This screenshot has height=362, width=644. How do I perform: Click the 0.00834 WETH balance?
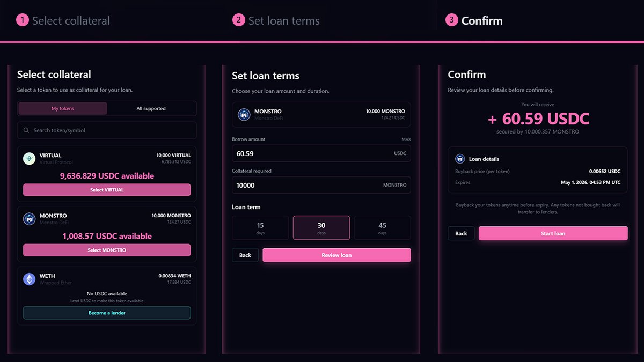pyautogui.click(x=174, y=276)
